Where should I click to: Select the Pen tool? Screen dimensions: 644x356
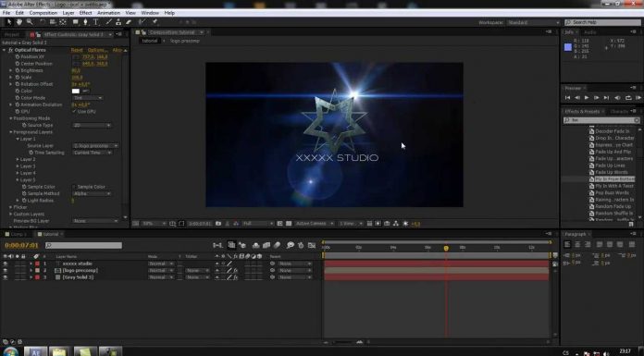tap(85, 22)
